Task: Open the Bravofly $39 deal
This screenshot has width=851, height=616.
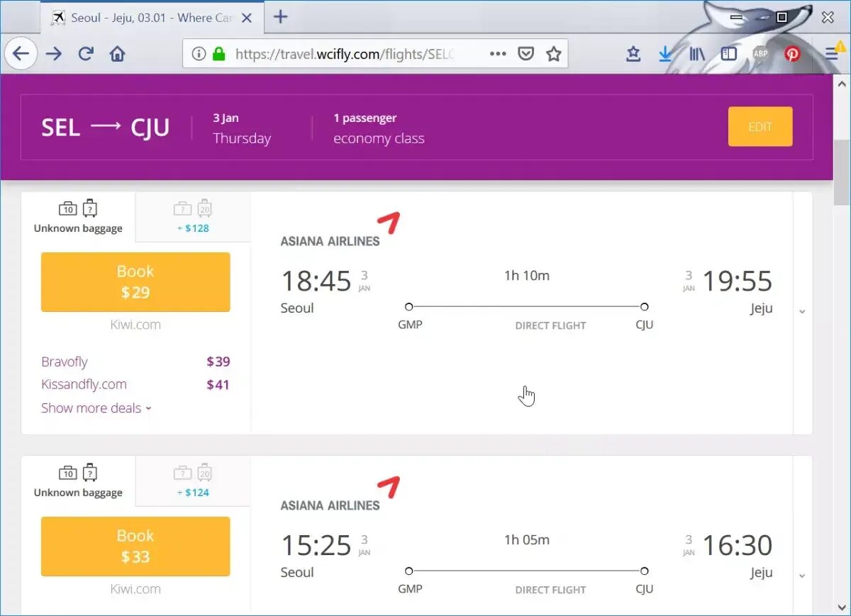Action: (135, 362)
